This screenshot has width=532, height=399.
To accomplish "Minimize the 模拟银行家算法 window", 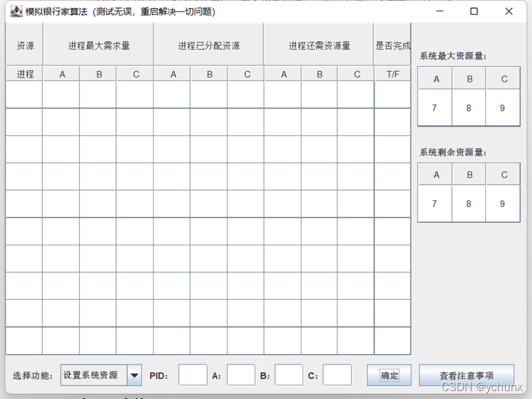I will click(x=440, y=11).
